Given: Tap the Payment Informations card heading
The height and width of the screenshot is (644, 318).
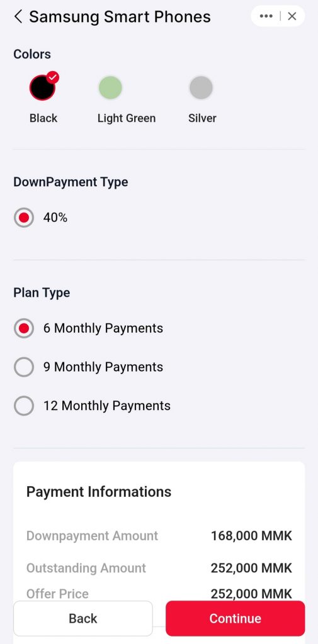Looking at the screenshot, I should (x=99, y=492).
